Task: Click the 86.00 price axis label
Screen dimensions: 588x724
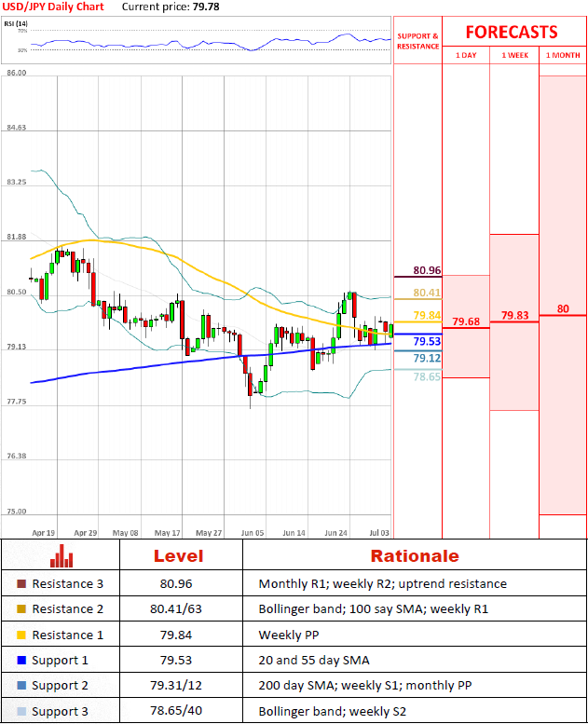Action: [17, 73]
